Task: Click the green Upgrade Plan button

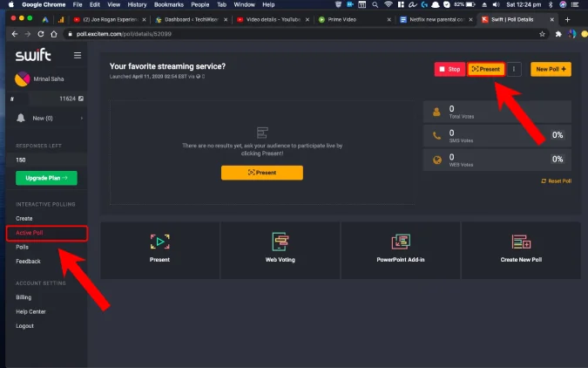Action: coord(46,178)
